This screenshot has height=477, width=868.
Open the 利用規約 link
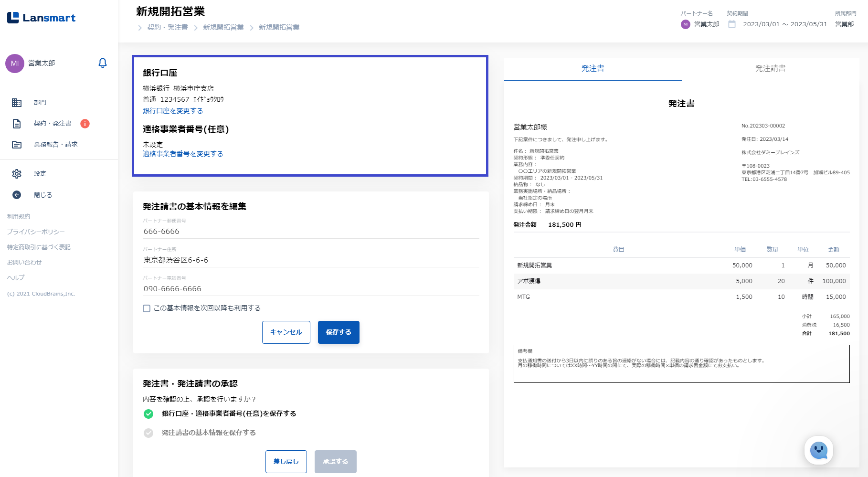coord(19,217)
